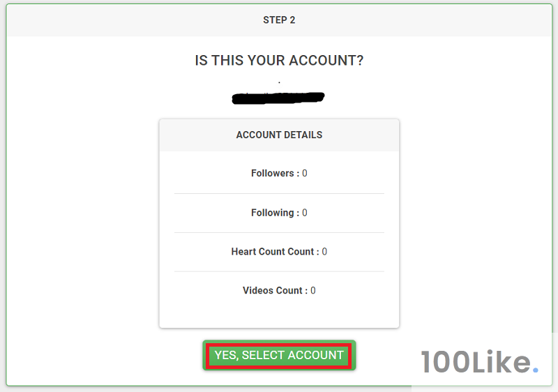Click the divider line below Following row
The width and height of the screenshot is (558, 392).
(x=279, y=232)
